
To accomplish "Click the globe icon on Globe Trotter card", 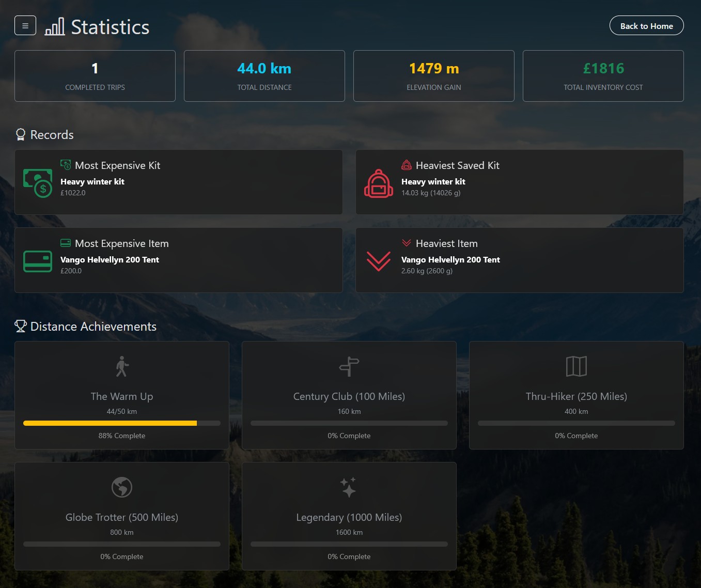I will point(121,487).
